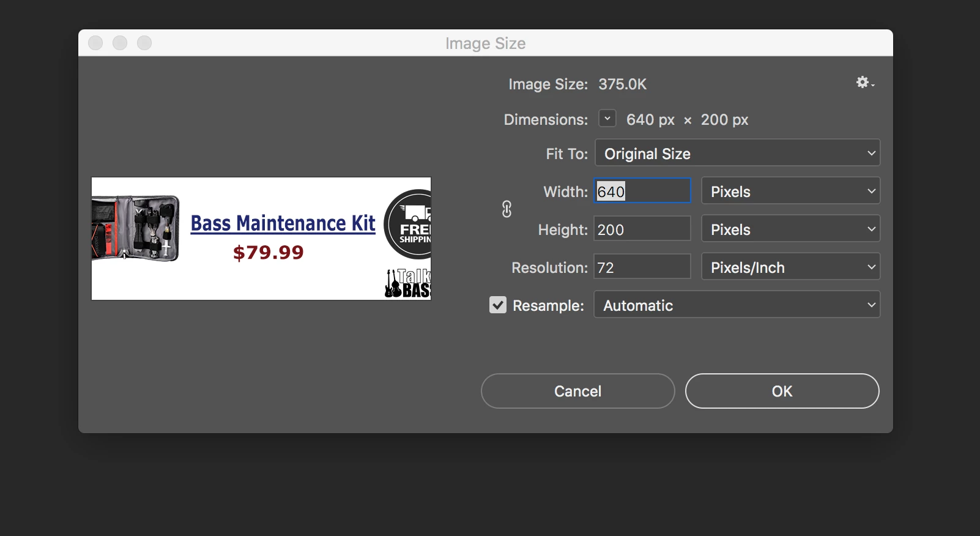The height and width of the screenshot is (536, 980).
Task: Click the Height input field
Action: [x=642, y=229]
